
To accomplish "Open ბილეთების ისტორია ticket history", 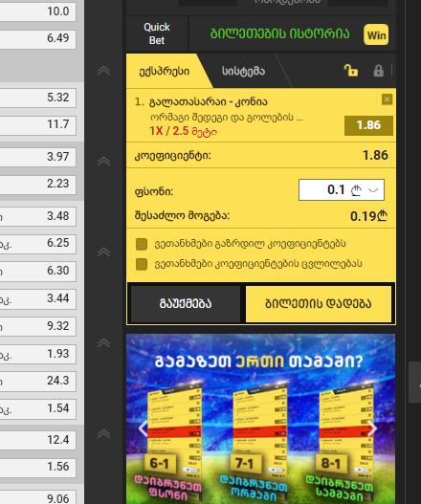I will (279, 33).
